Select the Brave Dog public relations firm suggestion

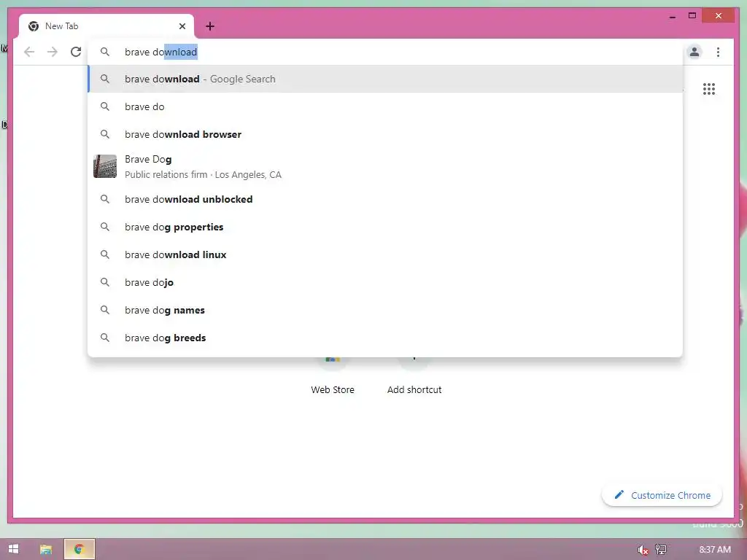click(385, 167)
